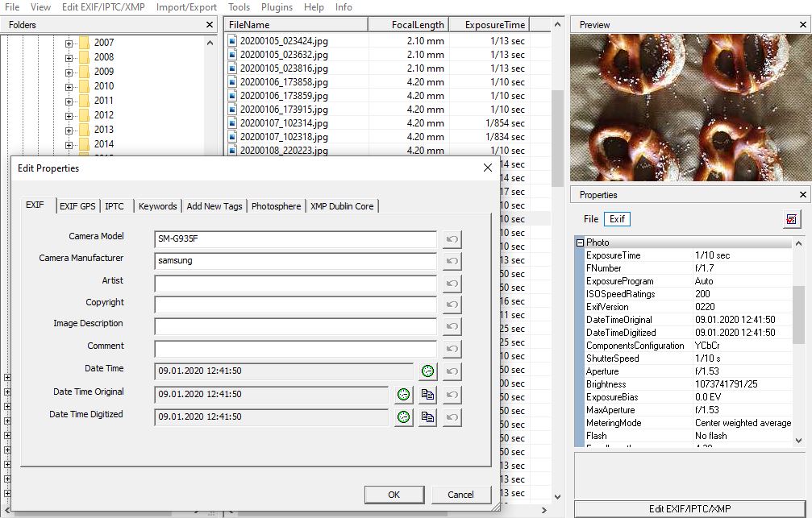
Task: Switch to the Keywords tab
Action: (157, 206)
